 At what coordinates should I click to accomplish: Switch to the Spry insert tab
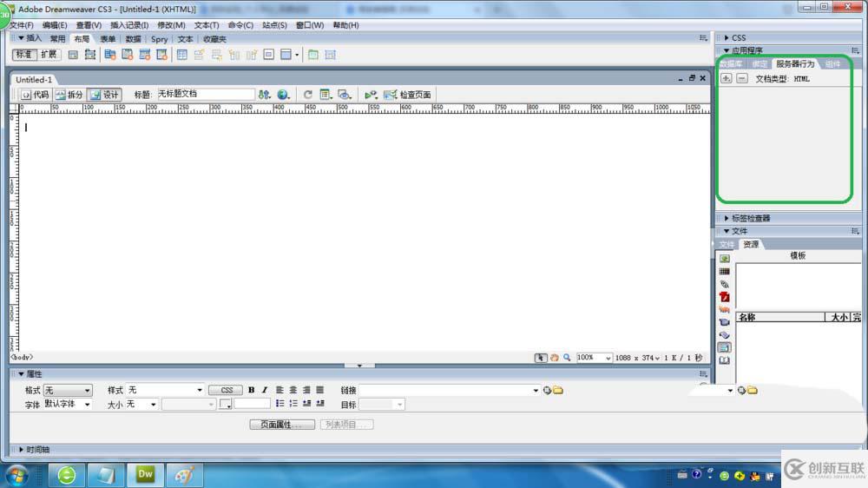click(159, 39)
